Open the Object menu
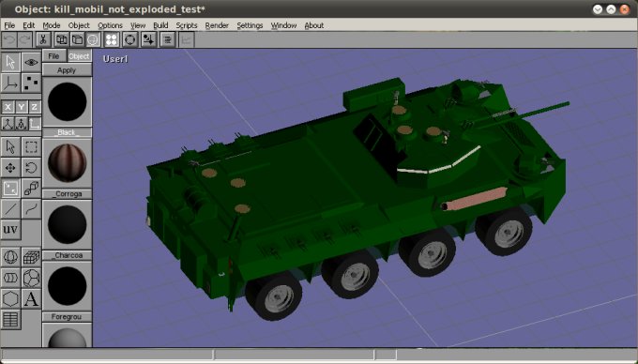Viewport: 638px width, 364px height. (x=79, y=25)
